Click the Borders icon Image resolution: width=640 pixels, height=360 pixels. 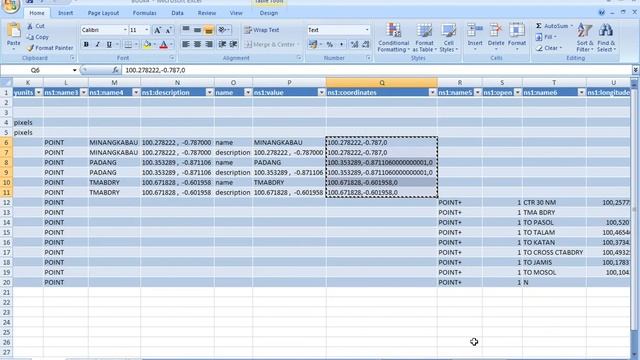pos(128,44)
